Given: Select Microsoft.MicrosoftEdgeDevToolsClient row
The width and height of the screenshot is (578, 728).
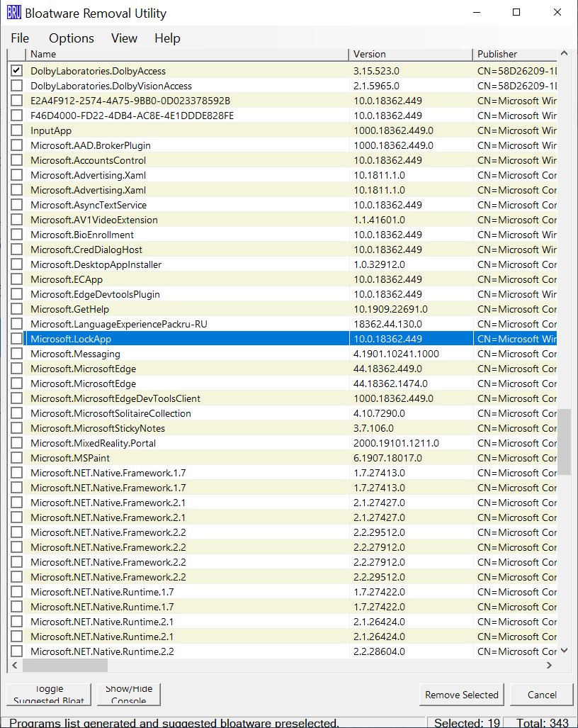Looking at the screenshot, I should 282,398.
